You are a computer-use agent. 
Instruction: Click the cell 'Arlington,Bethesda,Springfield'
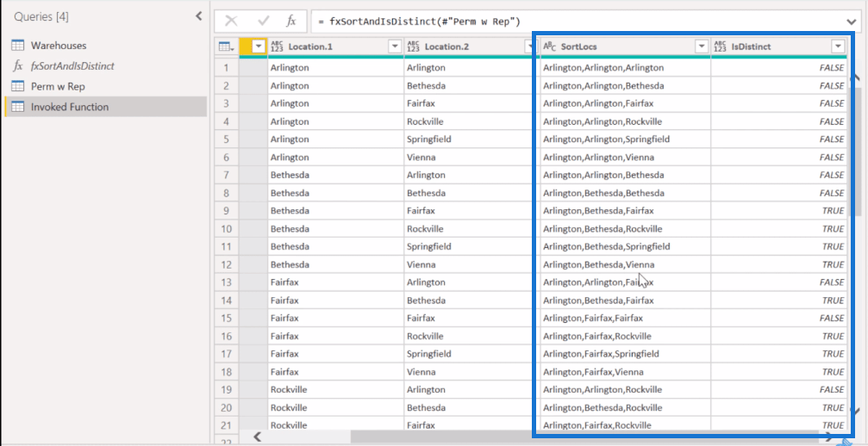coord(626,246)
